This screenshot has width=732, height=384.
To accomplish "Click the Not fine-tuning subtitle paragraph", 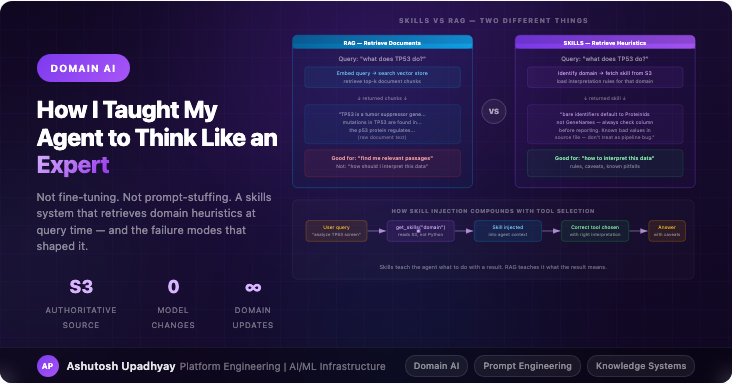I will [x=154, y=222].
